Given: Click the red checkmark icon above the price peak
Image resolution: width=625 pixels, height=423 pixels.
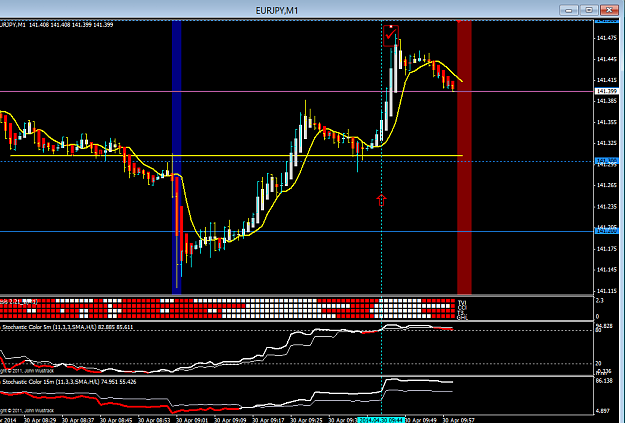Looking at the screenshot, I should pos(391,36).
